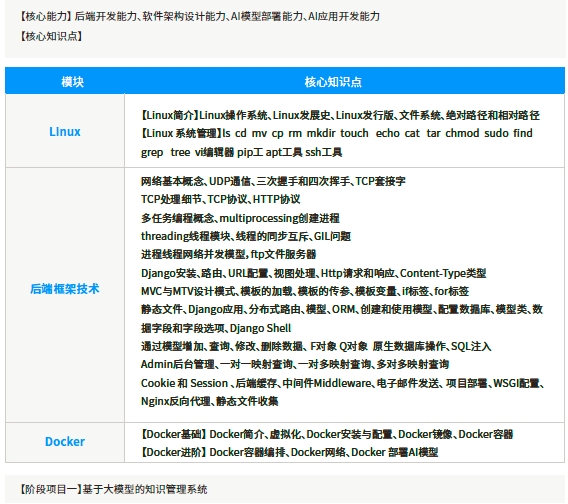Click the Nginx反向代理、静态文件收集 line

click(x=209, y=401)
